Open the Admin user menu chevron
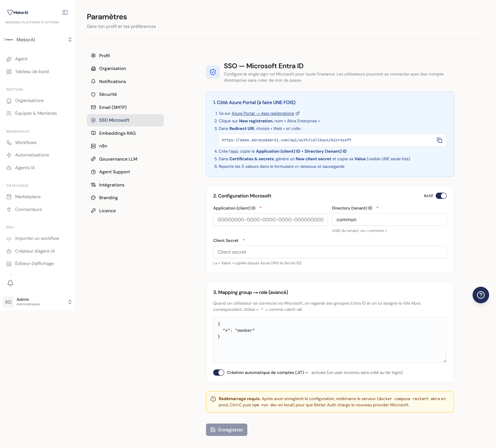496x448 pixels. [70, 302]
